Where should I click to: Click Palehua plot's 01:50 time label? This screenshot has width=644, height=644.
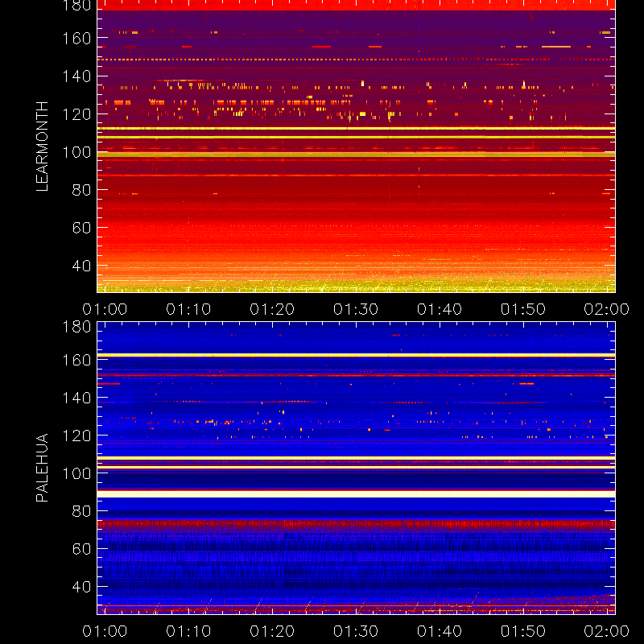click(x=522, y=631)
